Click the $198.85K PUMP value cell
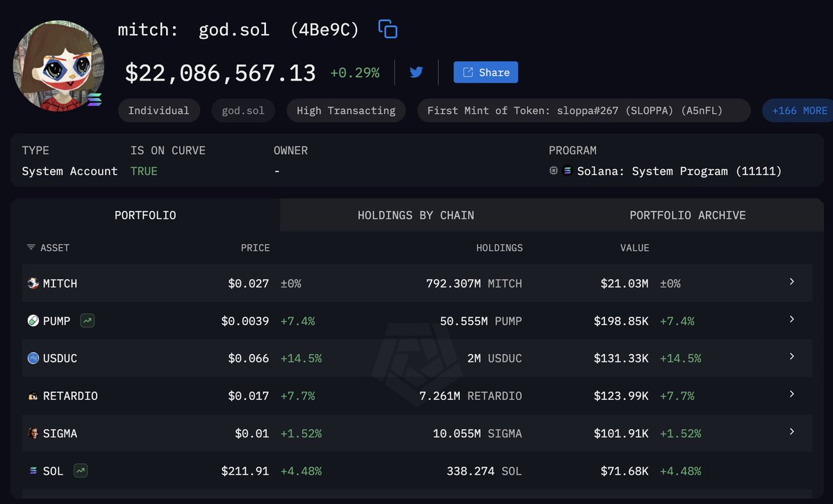 (x=621, y=321)
